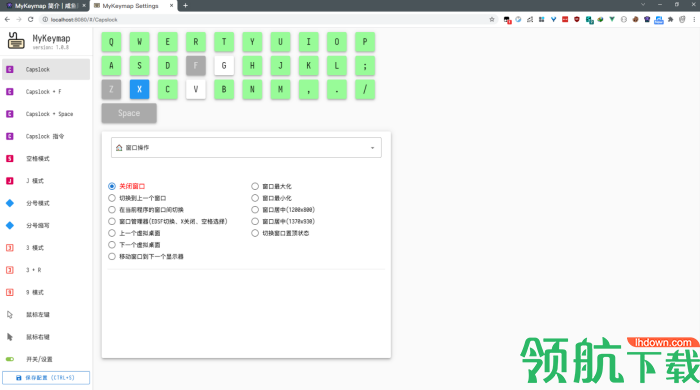Click the red shield extension icon
This screenshot has width=700, height=390.
tap(577, 19)
